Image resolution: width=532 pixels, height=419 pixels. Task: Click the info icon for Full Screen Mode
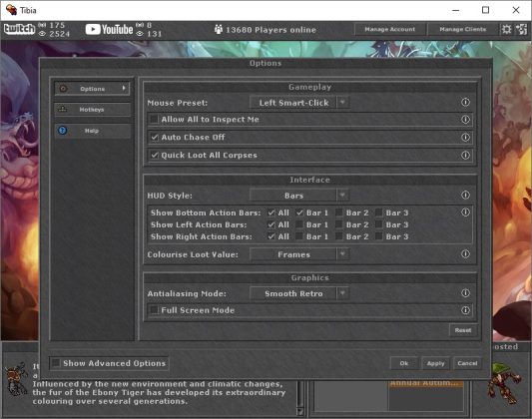(465, 310)
